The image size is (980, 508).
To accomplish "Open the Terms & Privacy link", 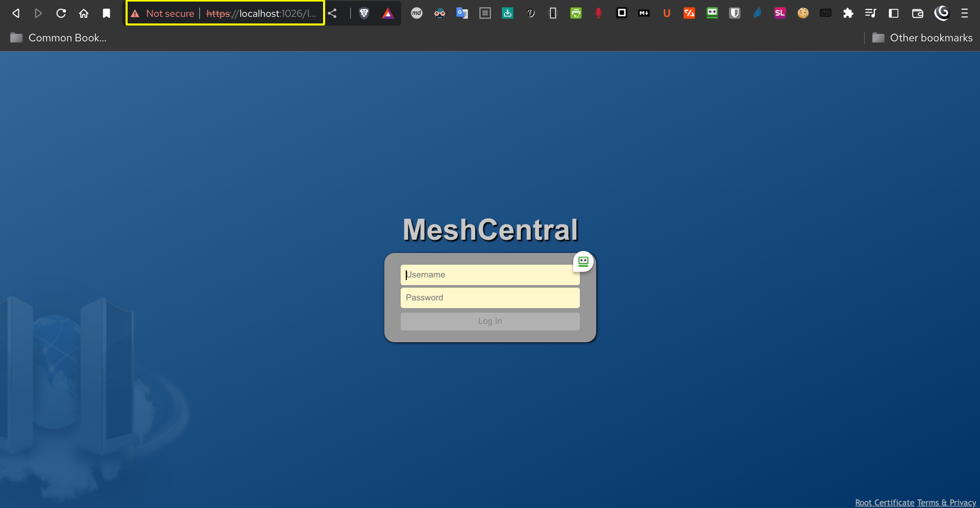I will [946, 502].
